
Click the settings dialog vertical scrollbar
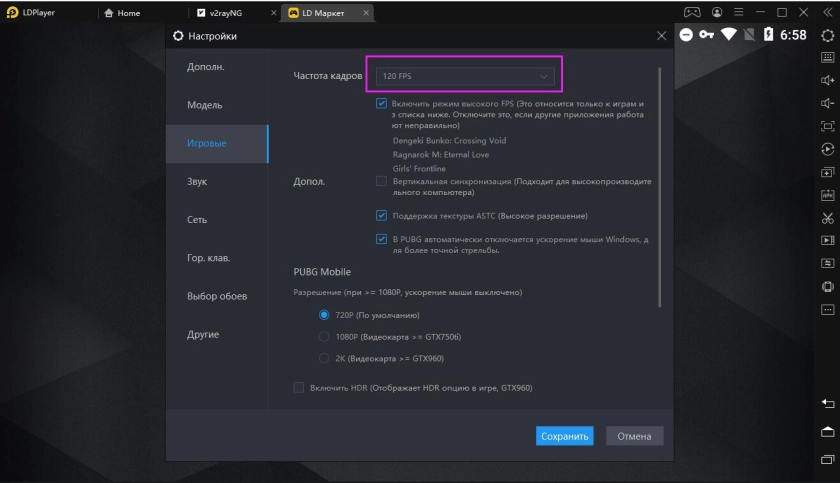[659, 187]
